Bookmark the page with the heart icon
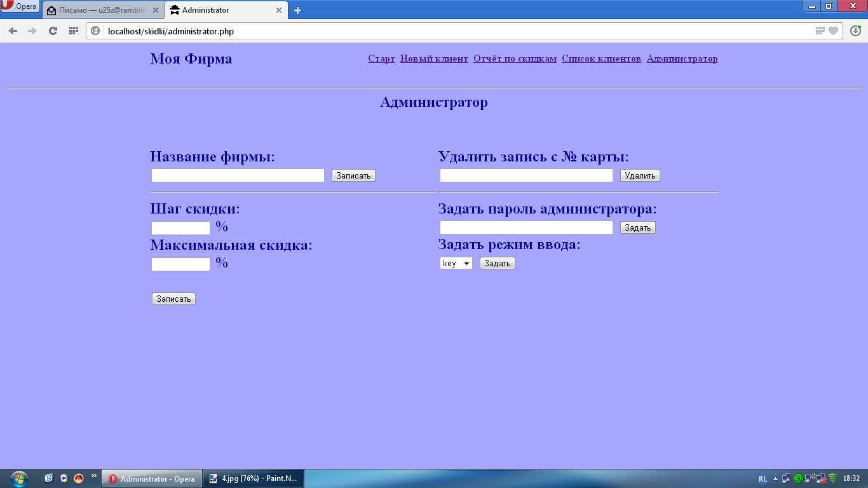Screen dimensions: 868x488 pos(833,30)
